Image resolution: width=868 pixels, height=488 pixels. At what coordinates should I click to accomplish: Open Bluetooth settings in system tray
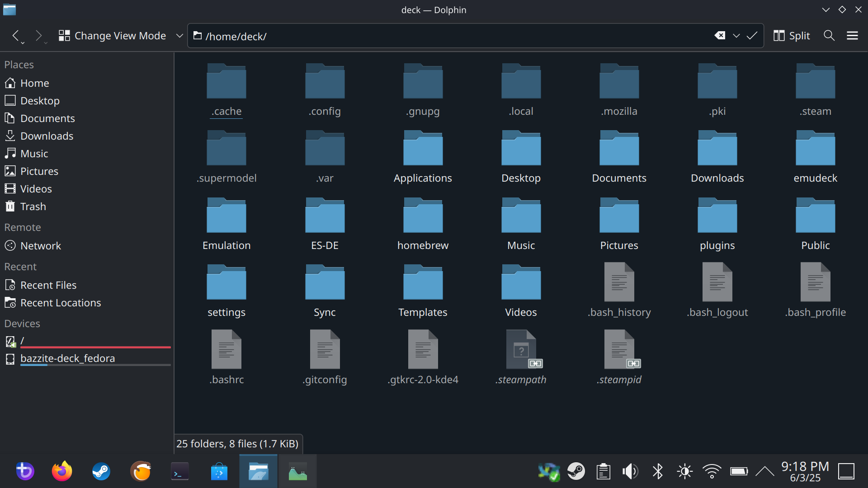point(658,471)
